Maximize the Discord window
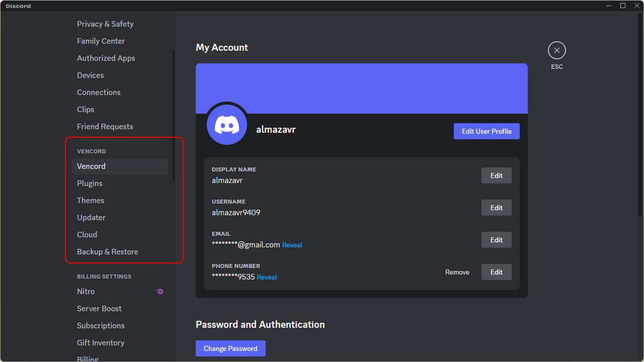This screenshot has width=644, height=362. (623, 6)
